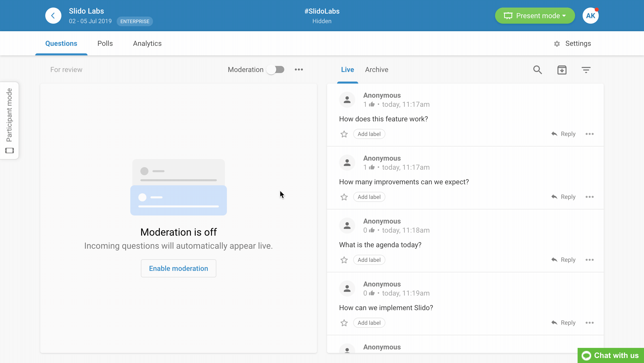Click the Settings label
Viewport: 644px width, 363px height.
coord(578,43)
